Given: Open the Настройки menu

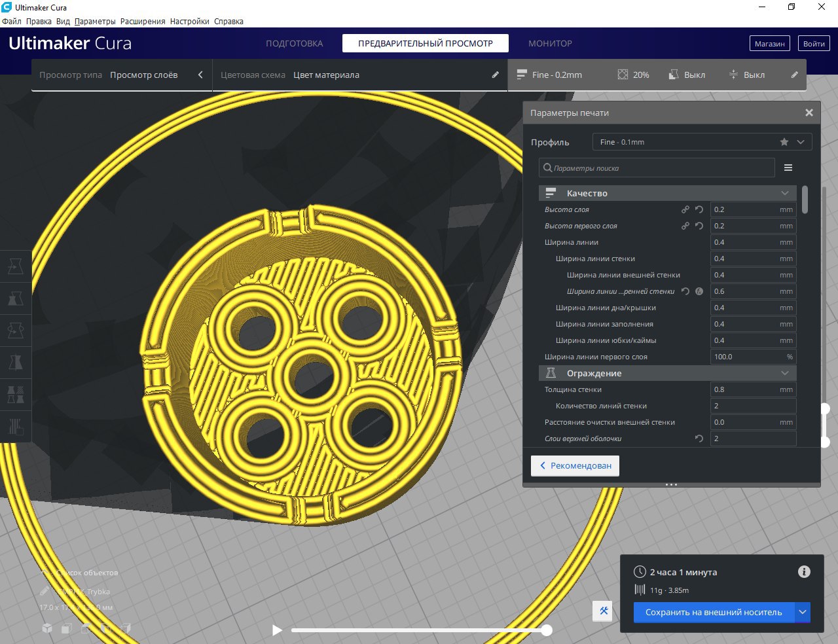Looking at the screenshot, I should coord(190,21).
